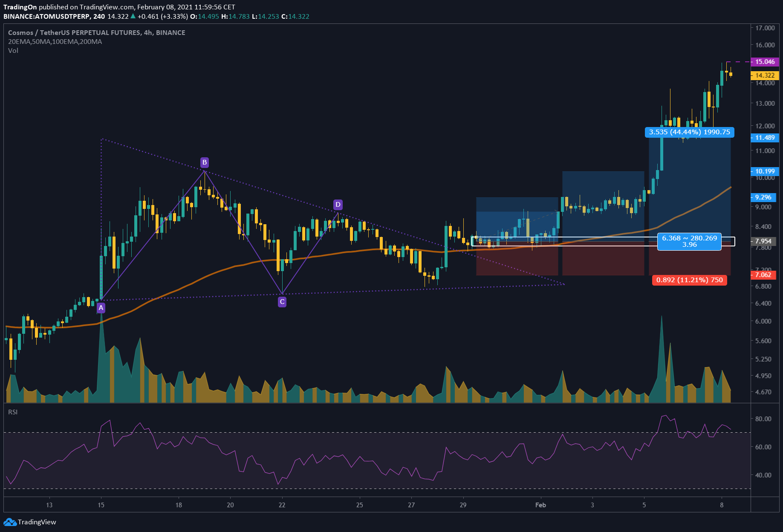Viewport: 783px width, 532px height.
Task: Click the 3.535 (44.44%) profit target label
Action: click(x=689, y=132)
